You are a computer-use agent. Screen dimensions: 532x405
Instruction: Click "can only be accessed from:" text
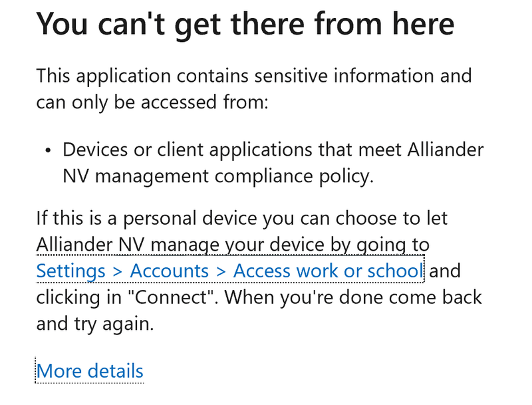pyautogui.click(x=152, y=102)
